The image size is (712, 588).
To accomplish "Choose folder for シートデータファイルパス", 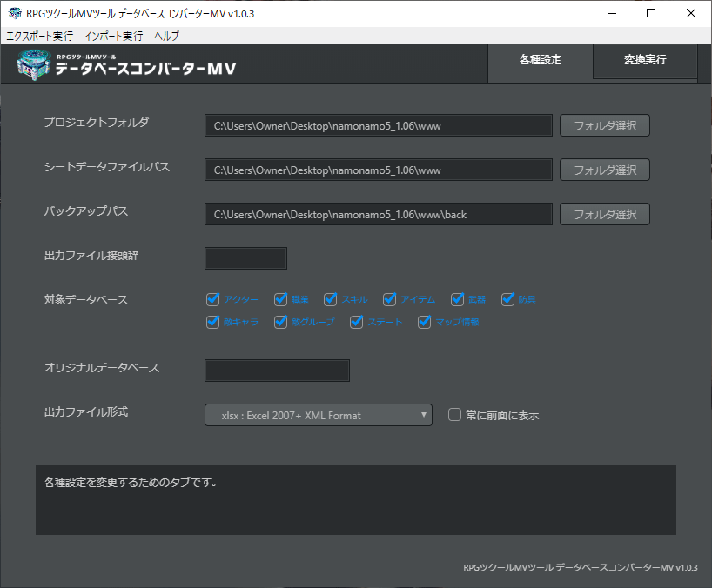I will [x=605, y=170].
